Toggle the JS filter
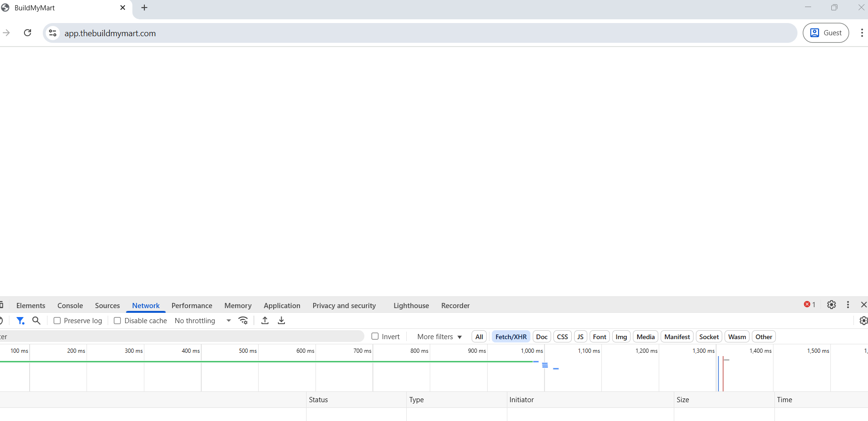The width and height of the screenshot is (868, 421). coord(580,337)
